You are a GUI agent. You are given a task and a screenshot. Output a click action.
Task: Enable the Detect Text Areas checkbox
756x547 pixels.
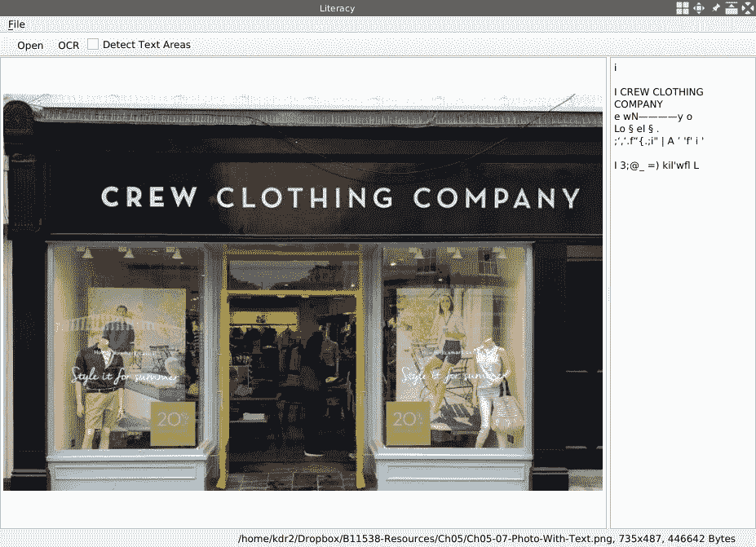93,45
